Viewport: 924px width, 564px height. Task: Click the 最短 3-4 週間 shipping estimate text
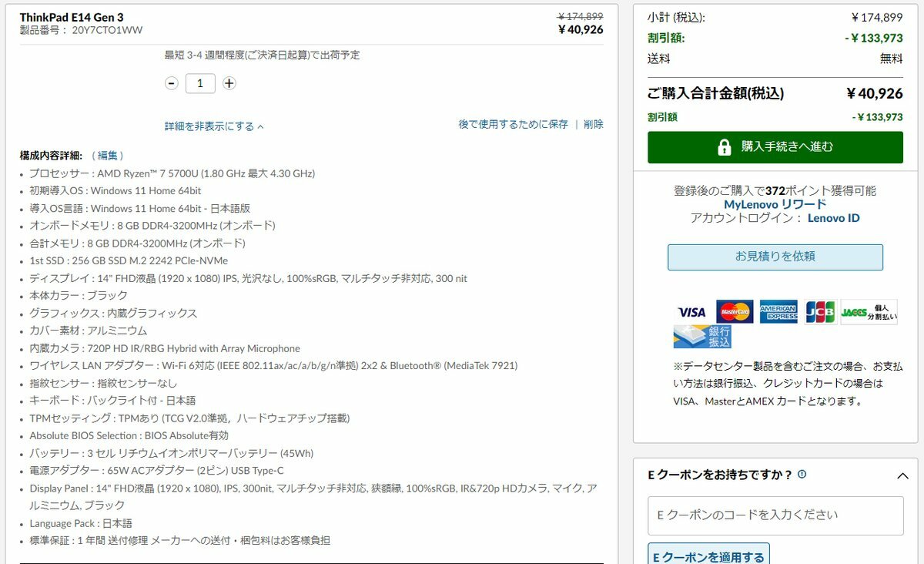coord(263,55)
